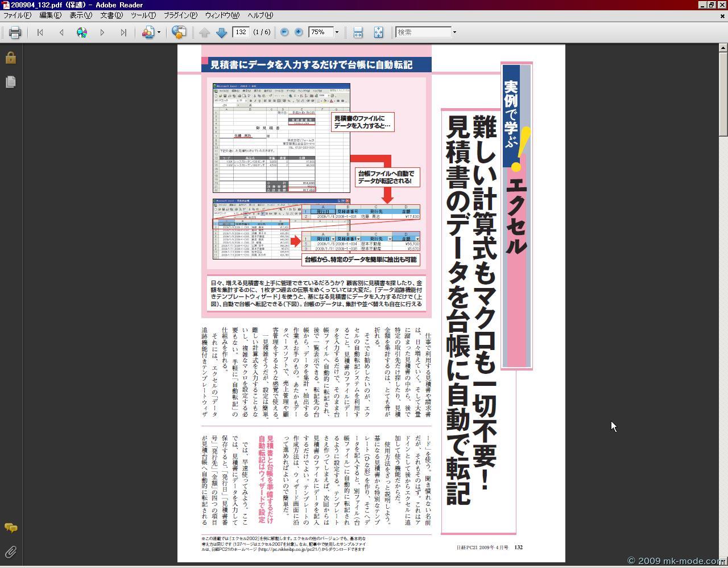Open the search box options dropdown arrow
This screenshot has height=568, width=728.
pyautogui.click(x=454, y=32)
